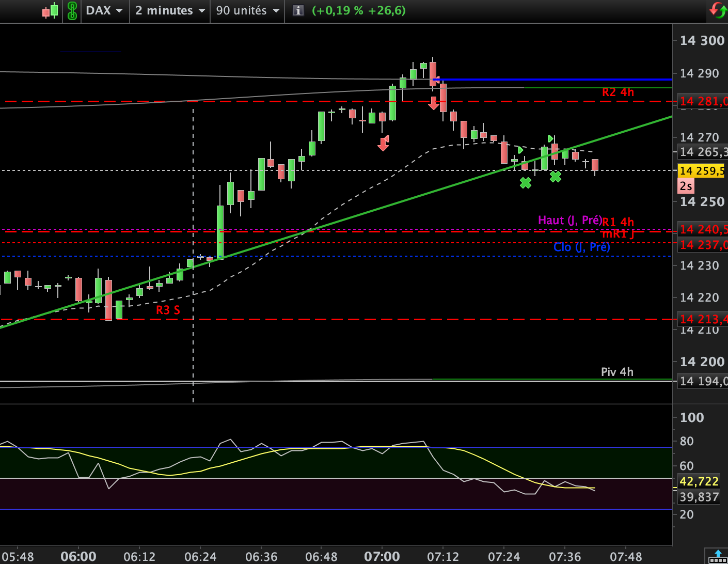Open the info icon beside 90 unités
This screenshot has height=564, width=728.
[298, 10]
